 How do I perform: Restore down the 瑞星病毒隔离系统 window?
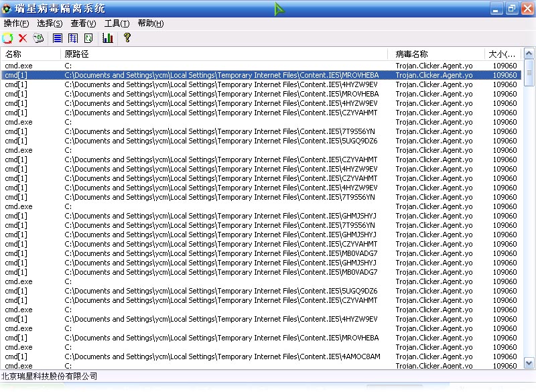[x=512, y=9]
